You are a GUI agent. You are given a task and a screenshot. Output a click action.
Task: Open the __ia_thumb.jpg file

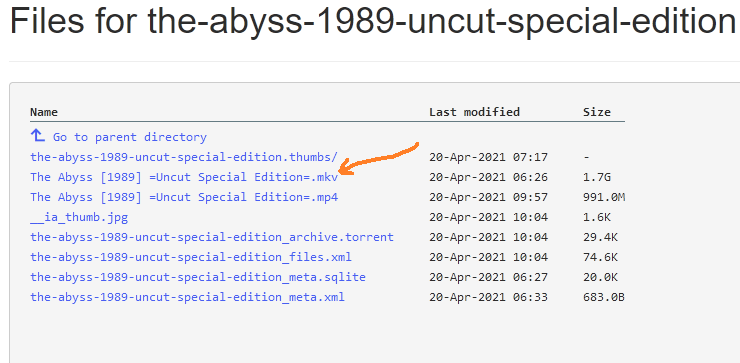click(x=79, y=218)
